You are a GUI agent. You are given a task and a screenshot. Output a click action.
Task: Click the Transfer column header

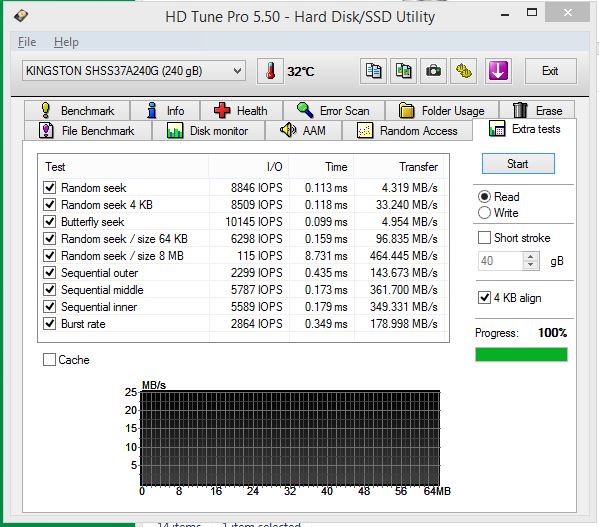pos(398,167)
